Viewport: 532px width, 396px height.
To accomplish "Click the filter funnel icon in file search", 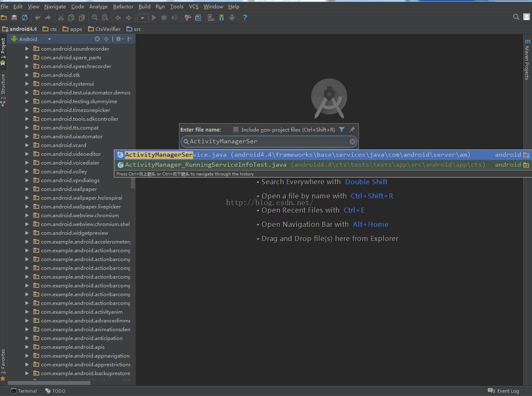I will [x=342, y=129].
